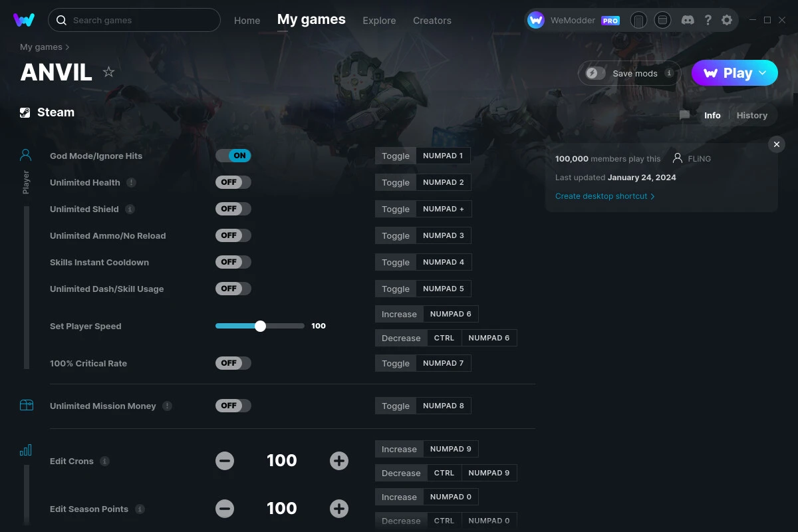This screenshot has width=798, height=532.
Task: Show info for Unlimited Mission Money
Action: 167,406
